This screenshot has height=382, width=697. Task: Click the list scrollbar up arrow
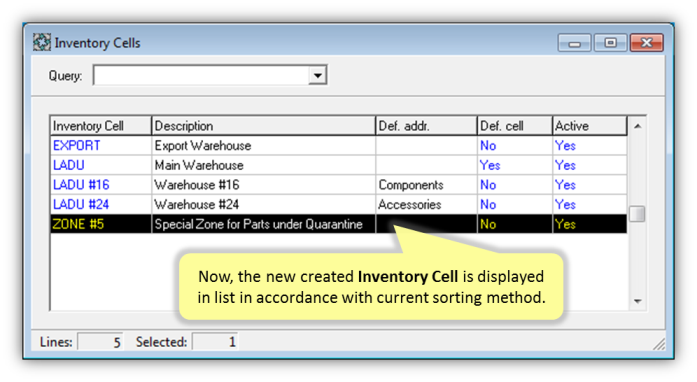point(637,126)
